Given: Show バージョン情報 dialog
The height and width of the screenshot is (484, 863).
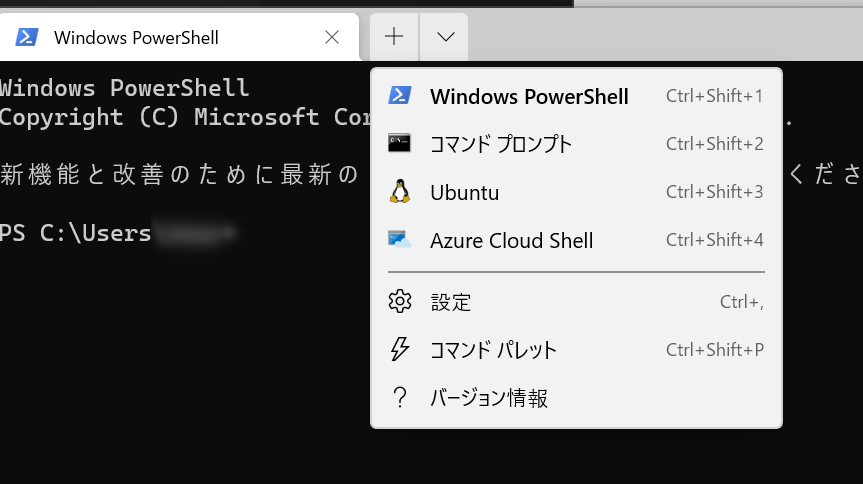Looking at the screenshot, I should tap(576, 398).
